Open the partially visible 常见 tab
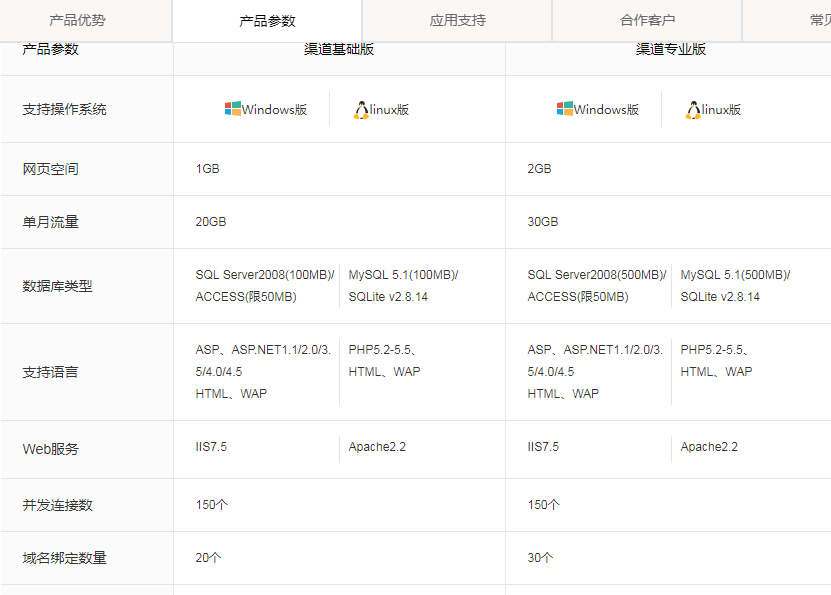 tap(818, 20)
